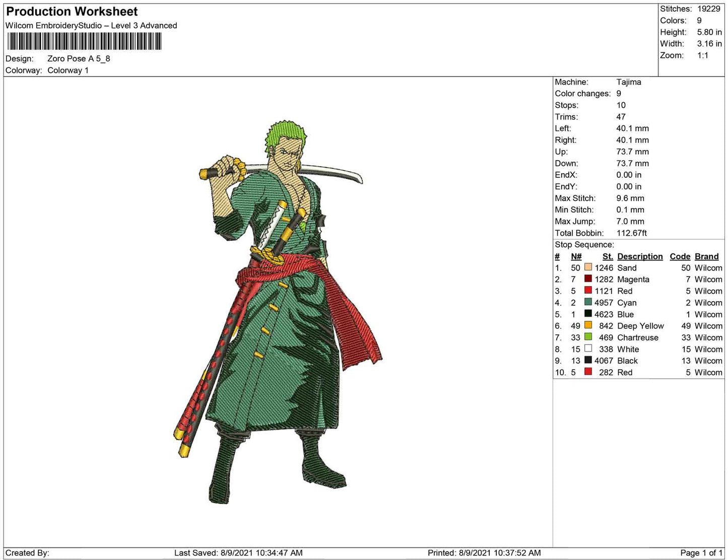728x560 pixels.
Task: Click the N# column header
Action: 576,256
